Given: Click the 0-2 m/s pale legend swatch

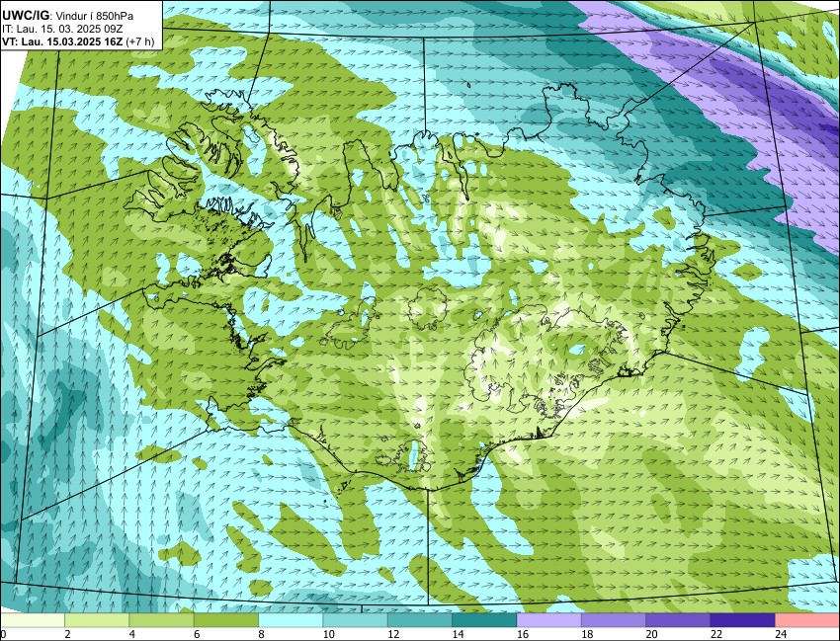Looking at the screenshot, I should (33, 620).
